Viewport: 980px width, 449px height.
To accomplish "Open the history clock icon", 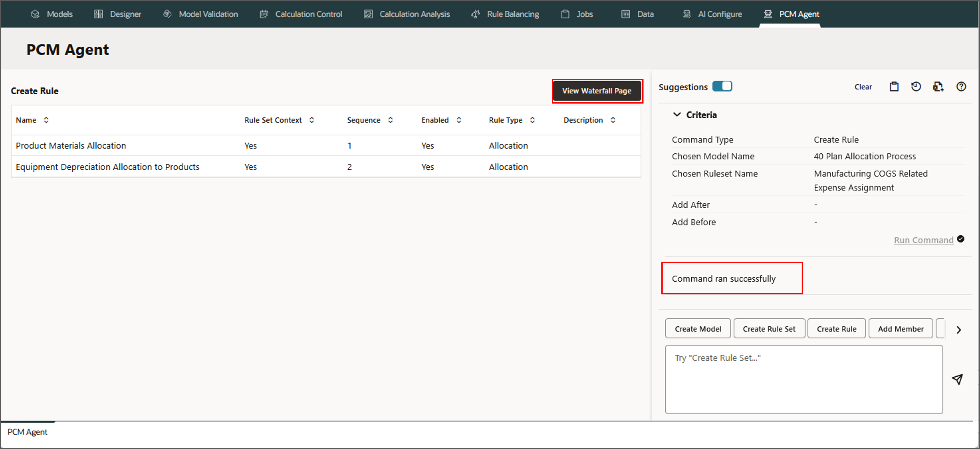I will (916, 87).
